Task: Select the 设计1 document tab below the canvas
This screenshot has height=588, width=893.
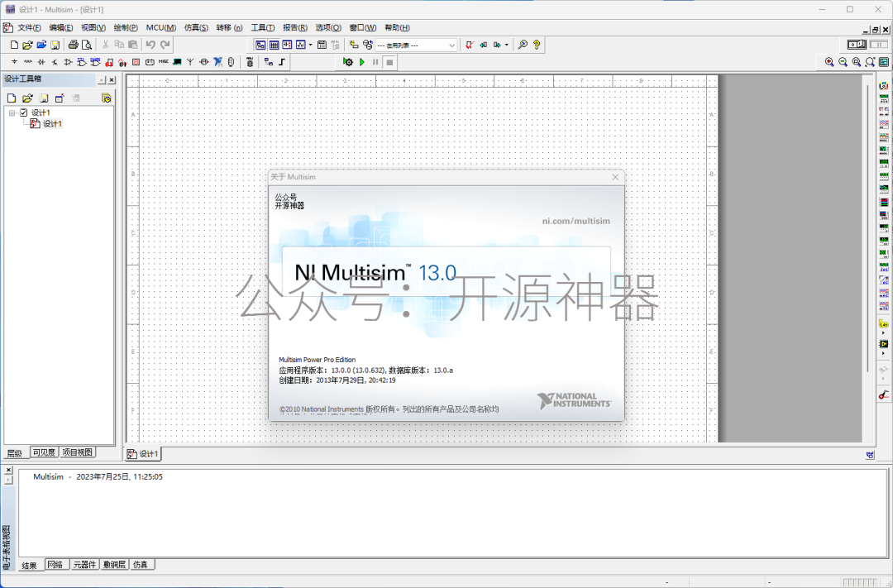Action: (144, 453)
